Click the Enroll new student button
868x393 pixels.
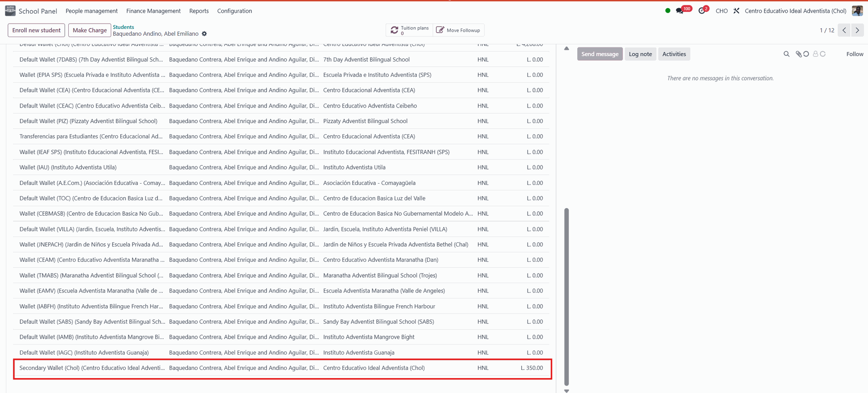[36, 30]
